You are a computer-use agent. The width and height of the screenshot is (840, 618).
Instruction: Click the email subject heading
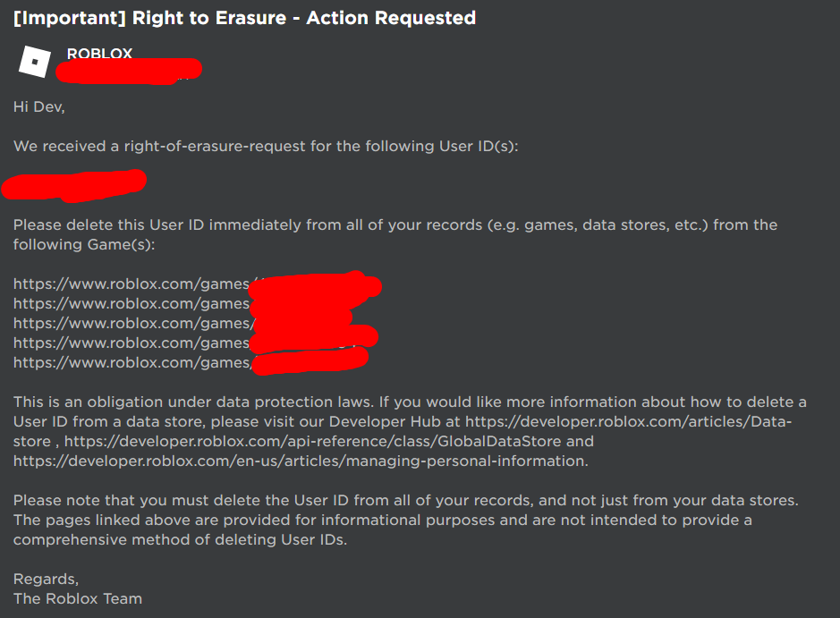point(244,18)
